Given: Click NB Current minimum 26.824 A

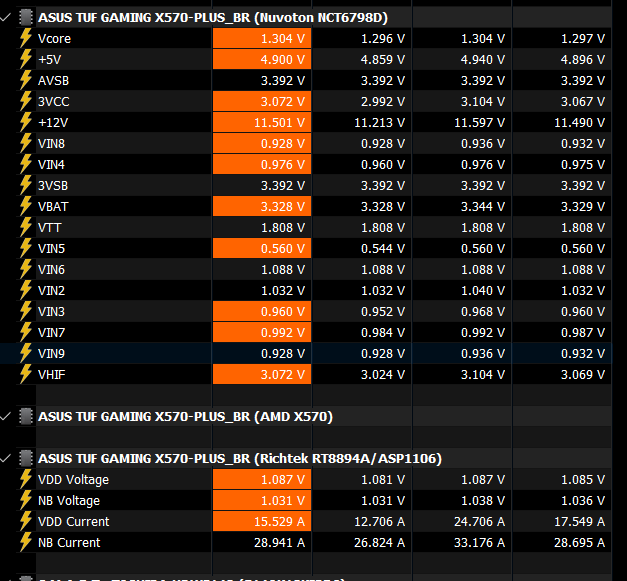Looking at the screenshot, I should [x=379, y=543].
